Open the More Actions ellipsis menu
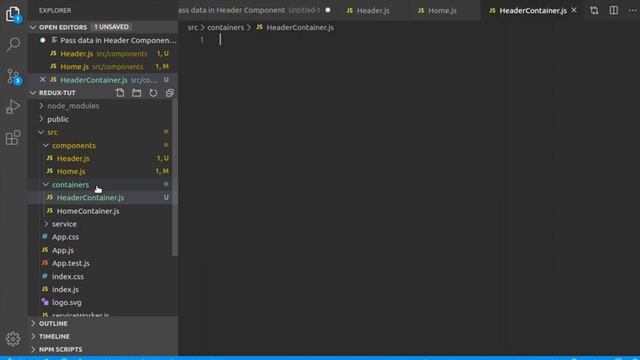 click(632, 10)
